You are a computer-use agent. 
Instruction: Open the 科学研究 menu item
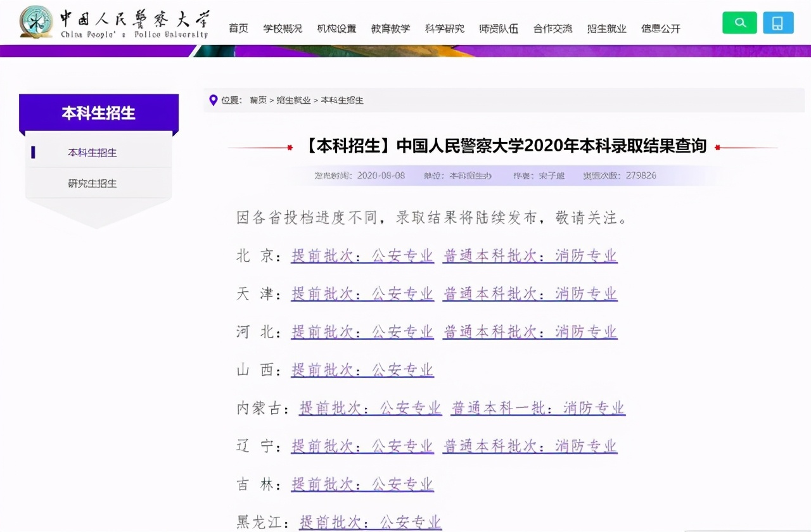[444, 28]
